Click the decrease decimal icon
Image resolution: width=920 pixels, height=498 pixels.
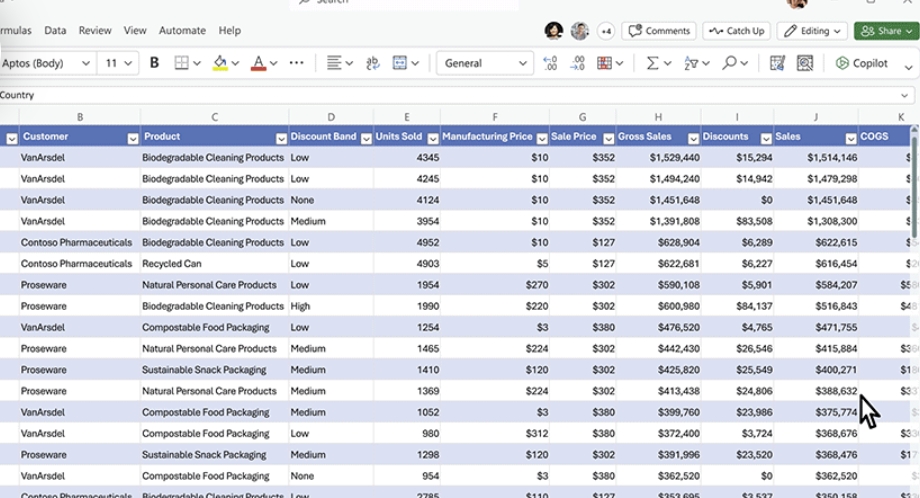point(576,63)
